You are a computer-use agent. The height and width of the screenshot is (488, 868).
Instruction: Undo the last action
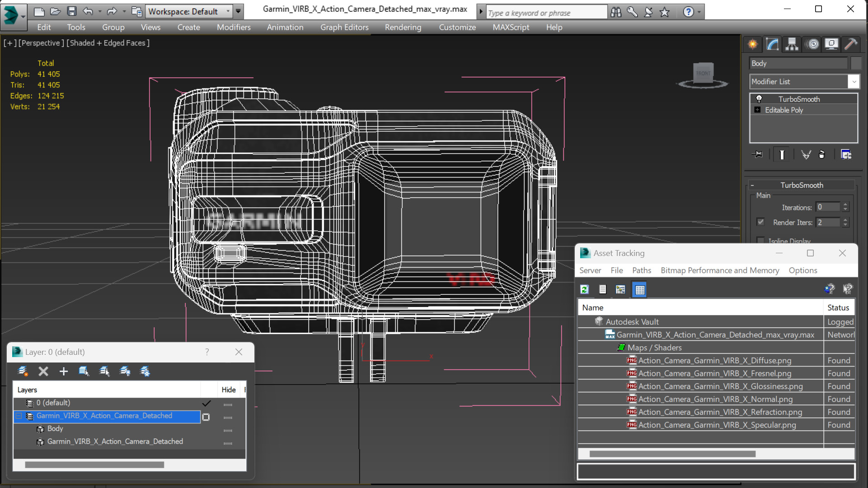(88, 11)
